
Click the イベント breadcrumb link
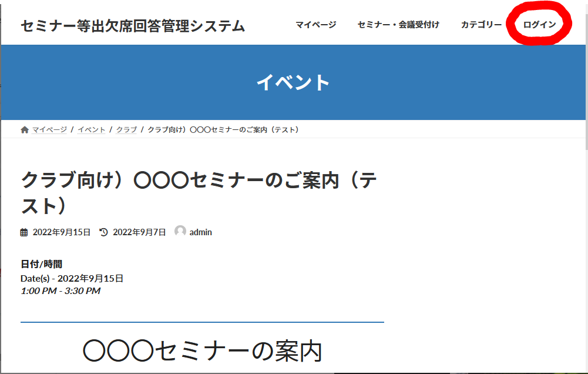(92, 129)
